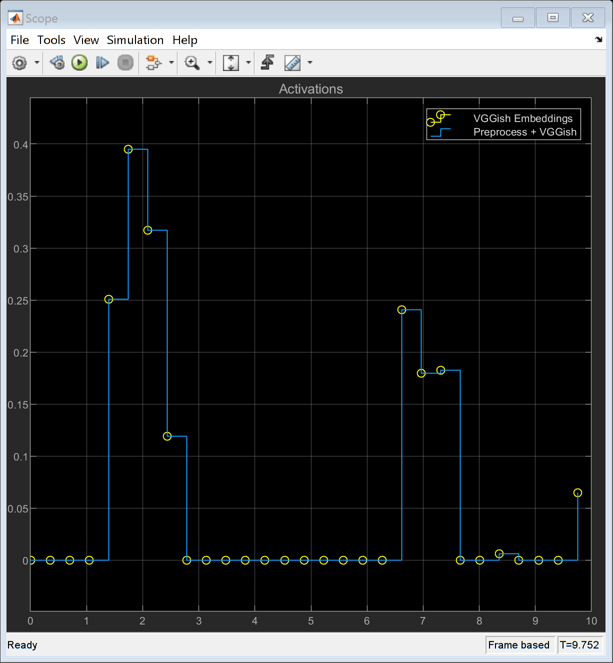Click the Scale axes limits icon
This screenshot has width=613, height=663.
[x=231, y=63]
